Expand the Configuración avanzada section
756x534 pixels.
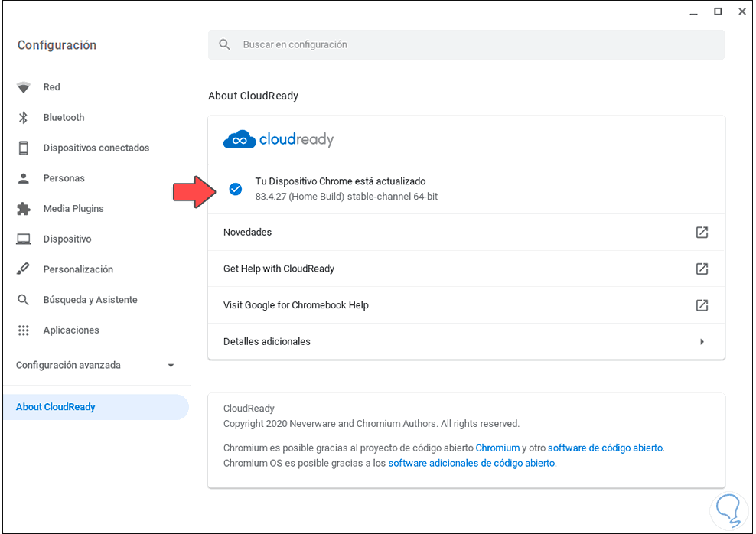(171, 366)
